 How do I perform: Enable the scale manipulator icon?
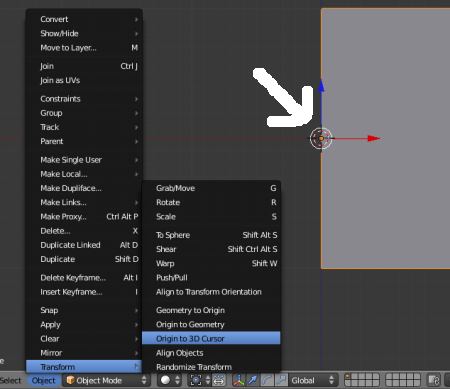click(281, 380)
